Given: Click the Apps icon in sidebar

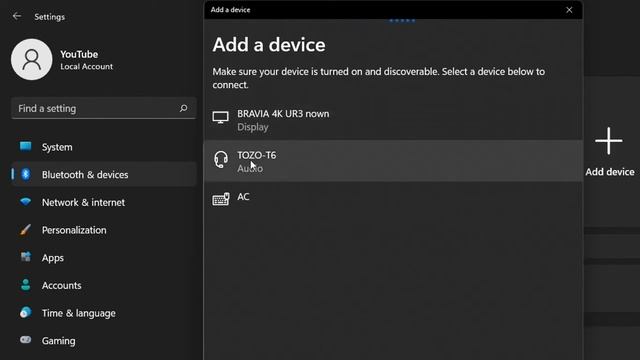Looking at the screenshot, I should (x=26, y=257).
